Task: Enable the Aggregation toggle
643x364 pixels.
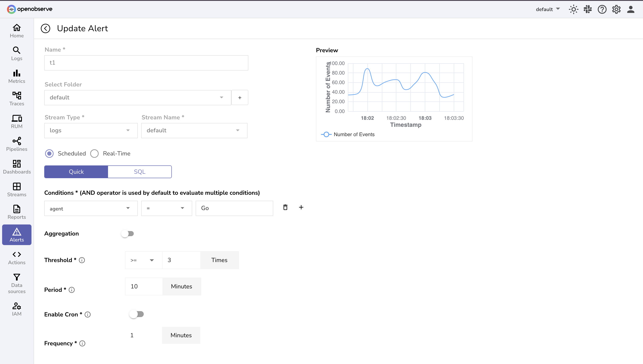Action: tap(128, 233)
